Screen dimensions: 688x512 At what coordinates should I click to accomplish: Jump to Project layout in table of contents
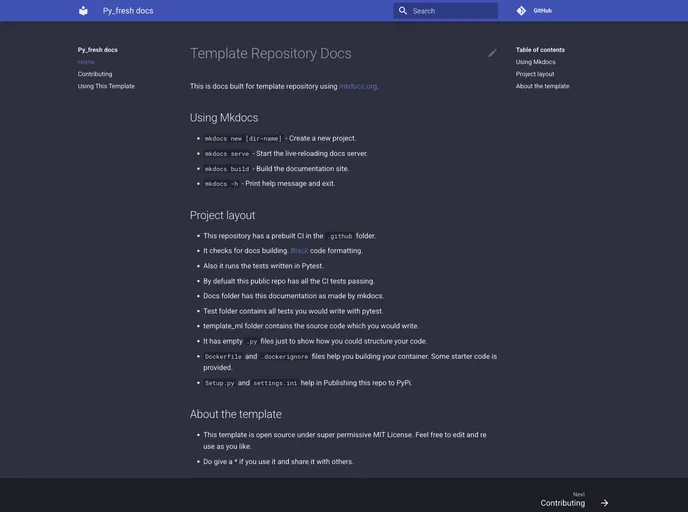[x=535, y=74]
